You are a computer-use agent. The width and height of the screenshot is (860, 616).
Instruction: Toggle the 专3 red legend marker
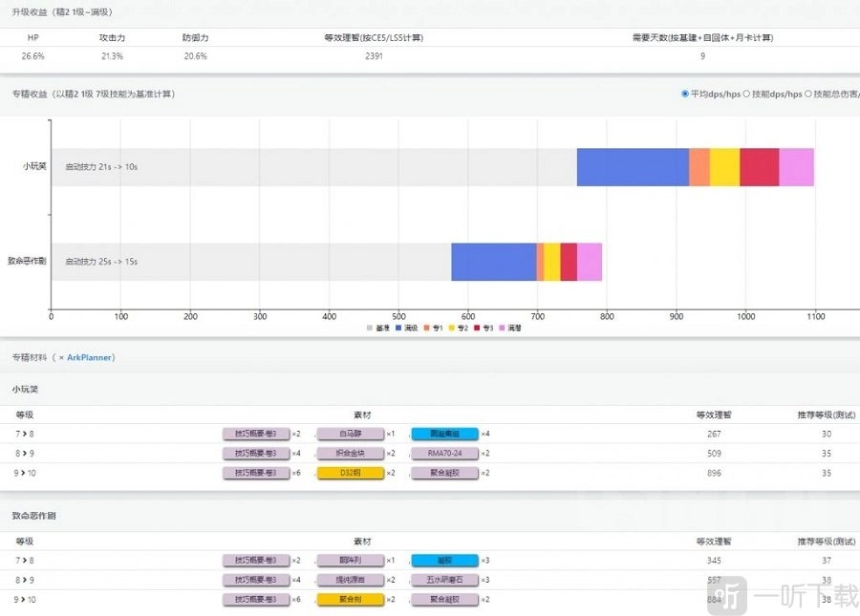477,328
